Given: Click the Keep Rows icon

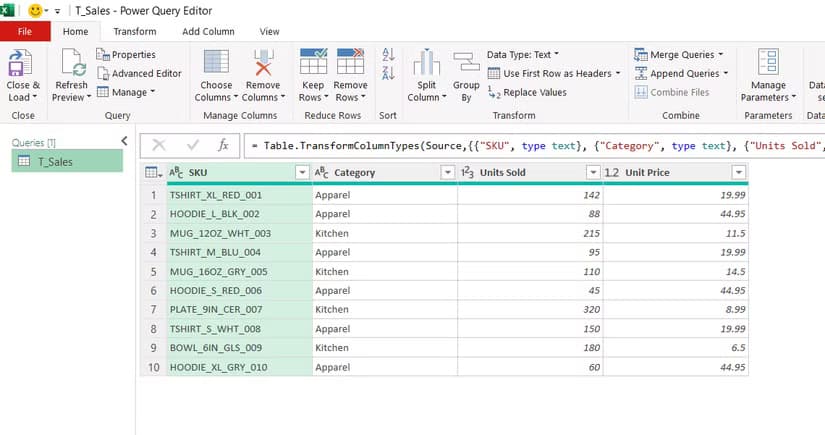Looking at the screenshot, I should (x=313, y=61).
